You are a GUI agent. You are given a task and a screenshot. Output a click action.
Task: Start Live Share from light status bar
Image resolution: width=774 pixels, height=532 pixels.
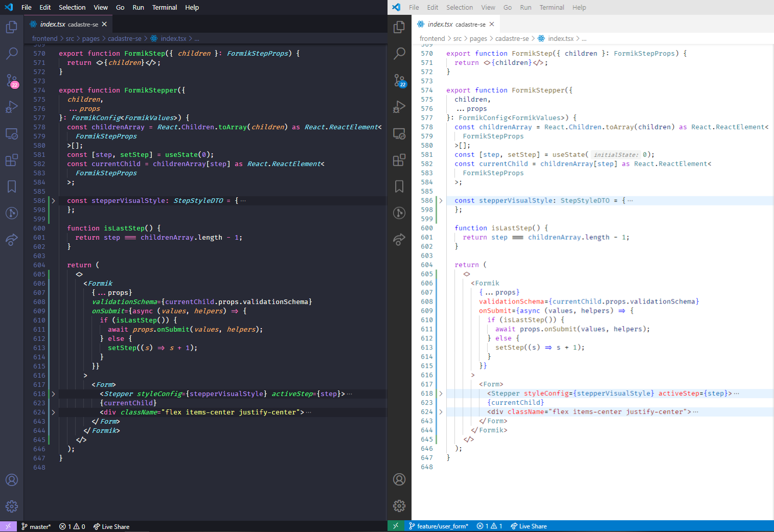529,526
